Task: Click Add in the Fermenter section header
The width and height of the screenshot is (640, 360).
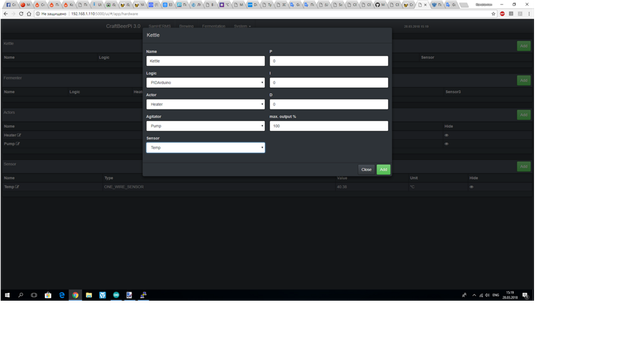Action: 524,80
